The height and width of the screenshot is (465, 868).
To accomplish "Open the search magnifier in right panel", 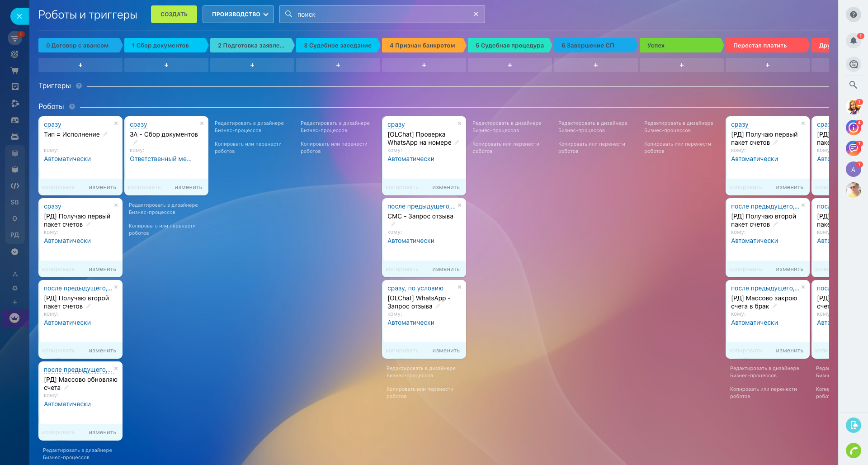I will click(x=854, y=85).
